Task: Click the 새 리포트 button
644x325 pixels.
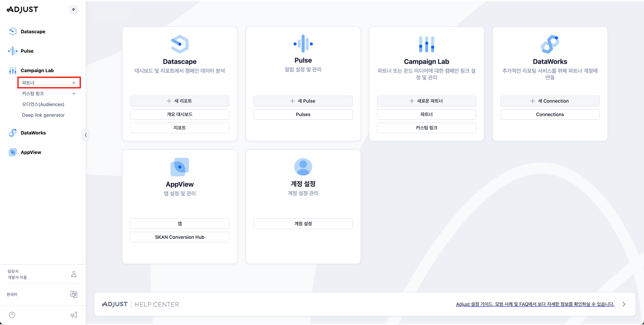Action: [180, 101]
